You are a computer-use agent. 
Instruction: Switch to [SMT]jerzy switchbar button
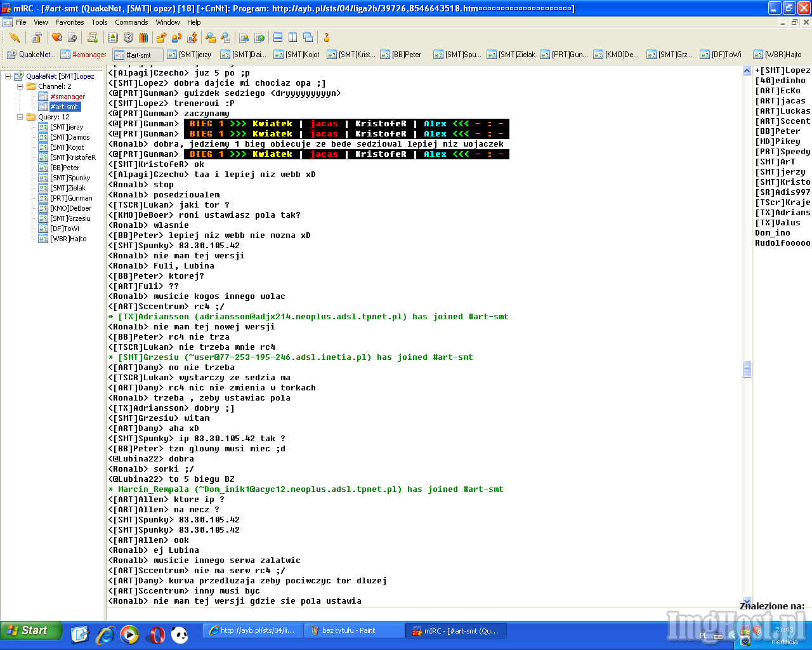190,55
